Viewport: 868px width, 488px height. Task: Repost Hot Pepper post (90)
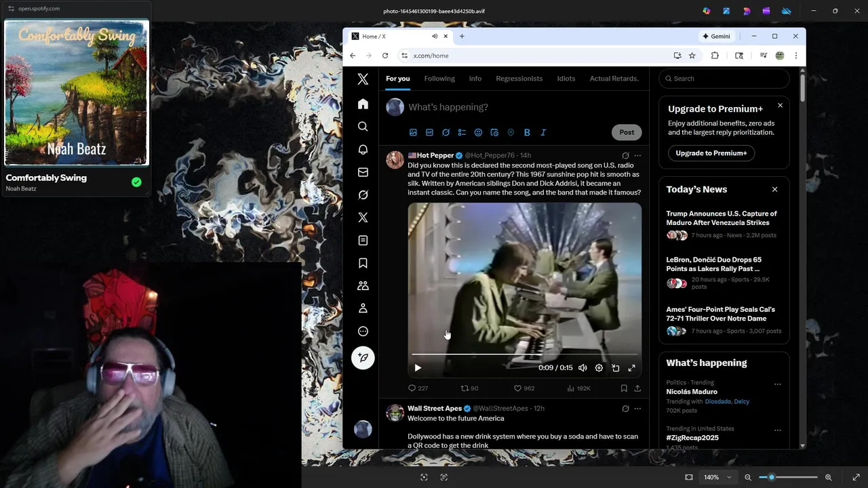pos(469,388)
